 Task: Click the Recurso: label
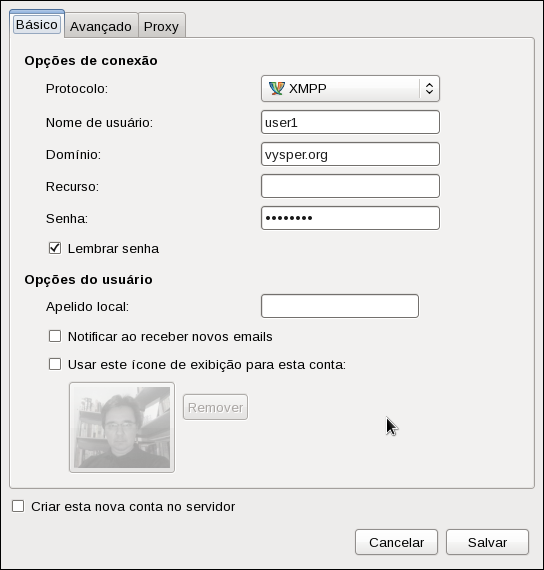click(x=72, y=186)
